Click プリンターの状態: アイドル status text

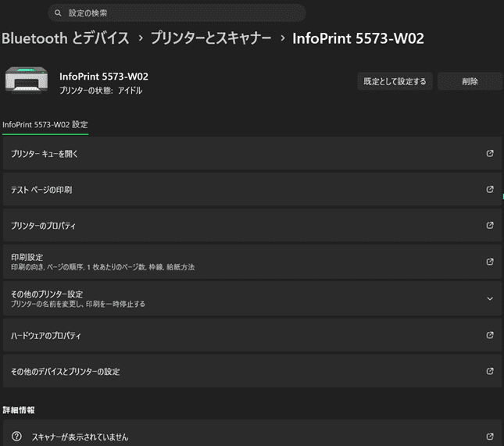[x=101, y=91]
